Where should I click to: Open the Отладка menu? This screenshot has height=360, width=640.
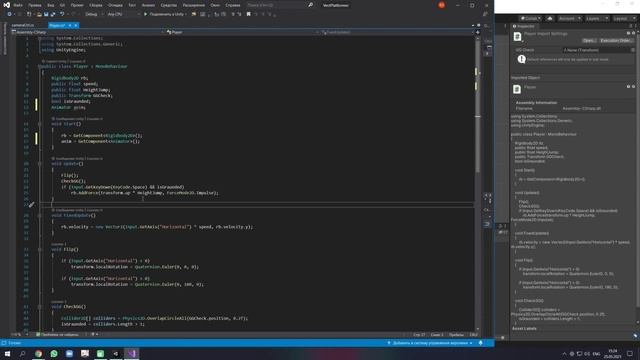pyautogui.click(x=116, y=5)
